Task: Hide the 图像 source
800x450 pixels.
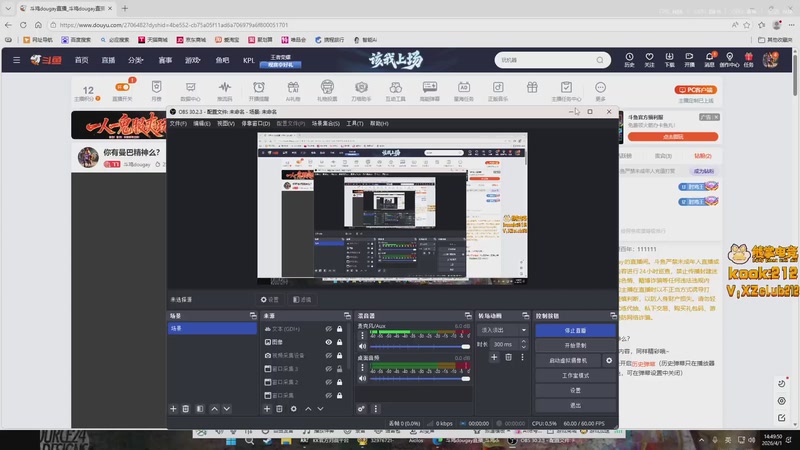Action: [329, 342]
